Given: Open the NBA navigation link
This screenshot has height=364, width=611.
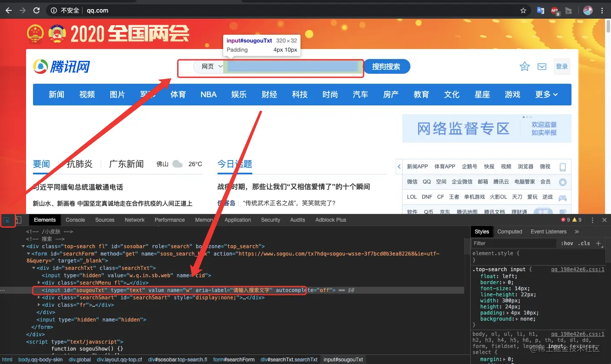Looking at the screenshot, I should point(208,95).
